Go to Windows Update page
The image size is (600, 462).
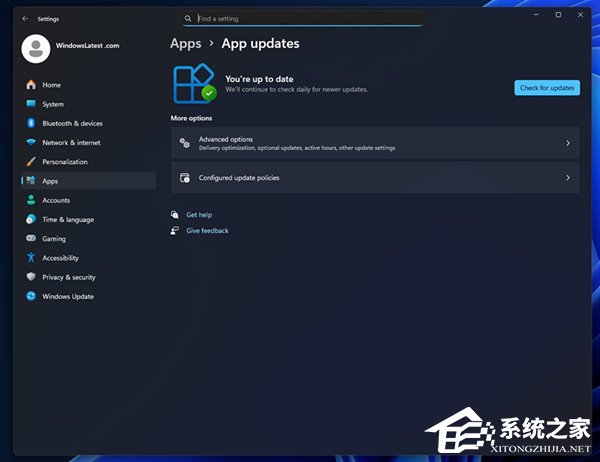[89, 296]
